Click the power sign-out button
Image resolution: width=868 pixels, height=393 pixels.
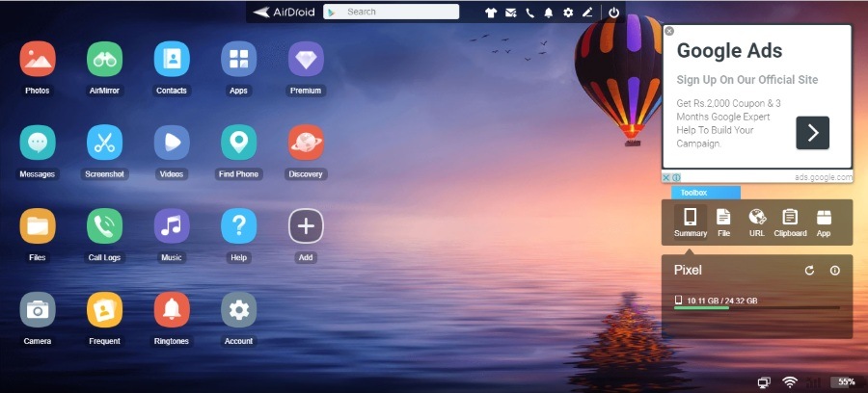(x=613, y=13)
